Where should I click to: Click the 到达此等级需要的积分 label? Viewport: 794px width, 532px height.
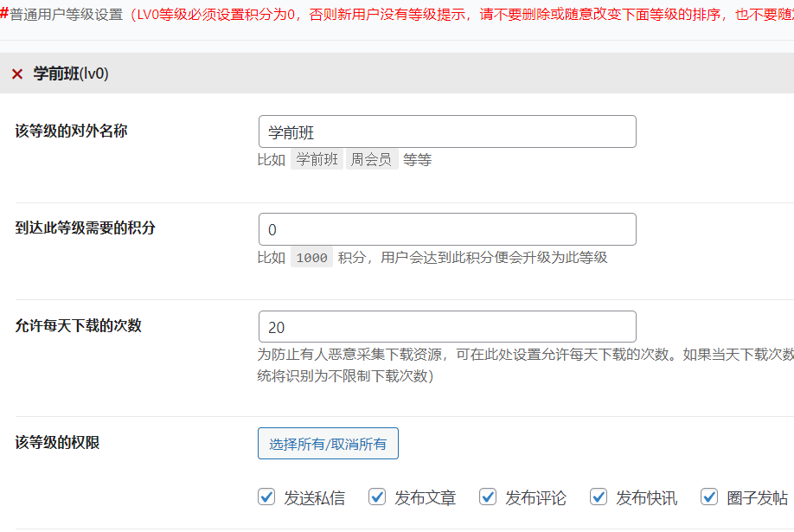[85, 228]
